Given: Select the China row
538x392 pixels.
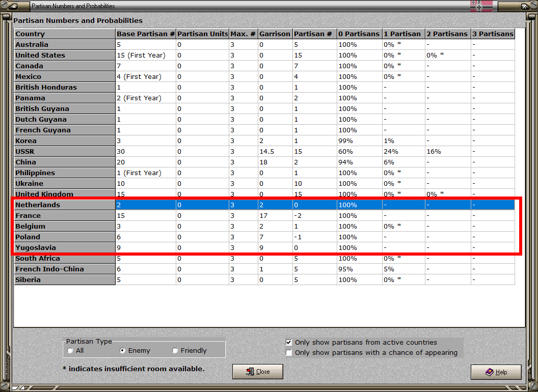Looking at the screenshot, I should 264,162.
